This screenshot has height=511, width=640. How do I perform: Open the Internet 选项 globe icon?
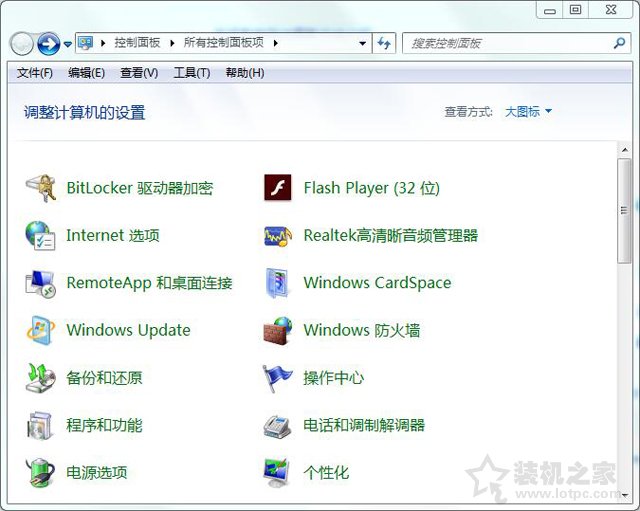40,236
